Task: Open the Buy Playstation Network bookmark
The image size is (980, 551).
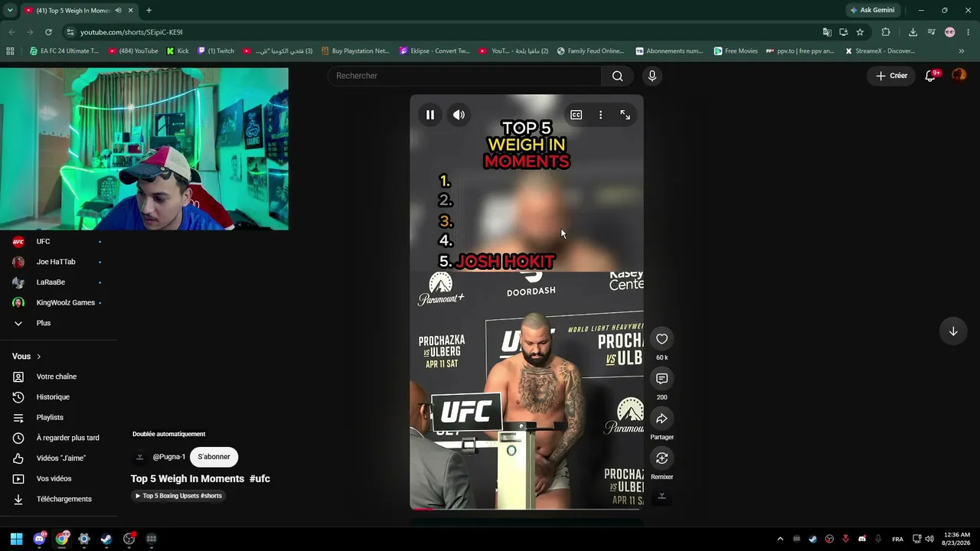Action: pos(355,51)
